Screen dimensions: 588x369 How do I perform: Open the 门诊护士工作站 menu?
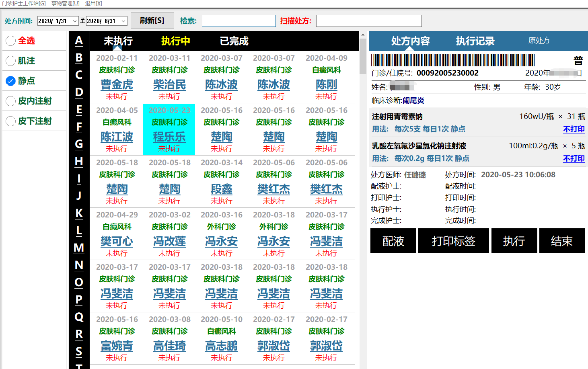[x=24, y=3]
